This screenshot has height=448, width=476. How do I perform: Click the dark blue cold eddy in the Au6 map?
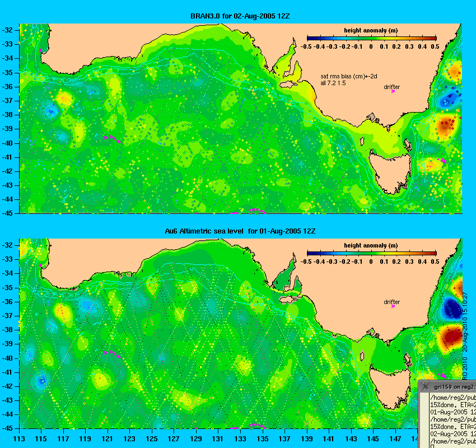pyautogui.click(x=453, y=309)
